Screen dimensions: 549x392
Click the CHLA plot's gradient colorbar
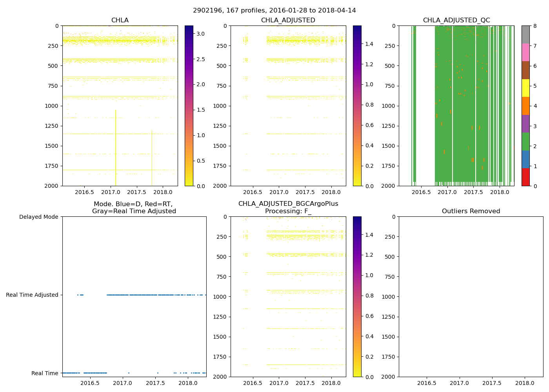click(x=189, y=106)
